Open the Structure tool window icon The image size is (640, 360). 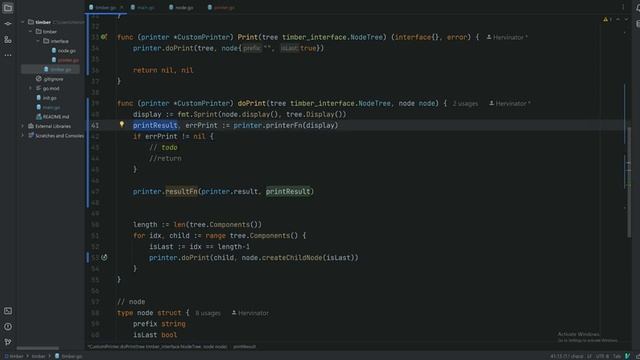pos(8,40)
